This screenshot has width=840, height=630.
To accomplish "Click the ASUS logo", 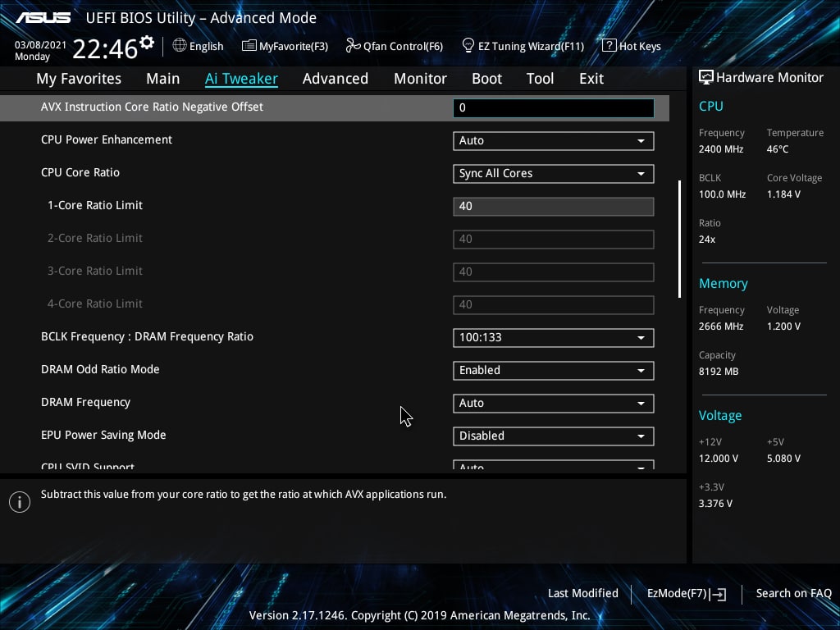I will click(43, 18).
